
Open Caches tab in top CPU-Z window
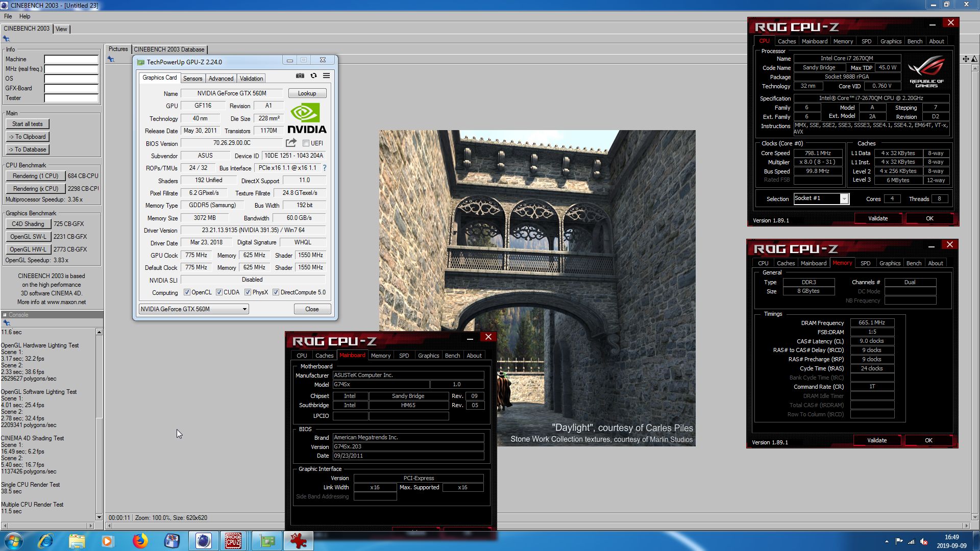coord(787,41)
